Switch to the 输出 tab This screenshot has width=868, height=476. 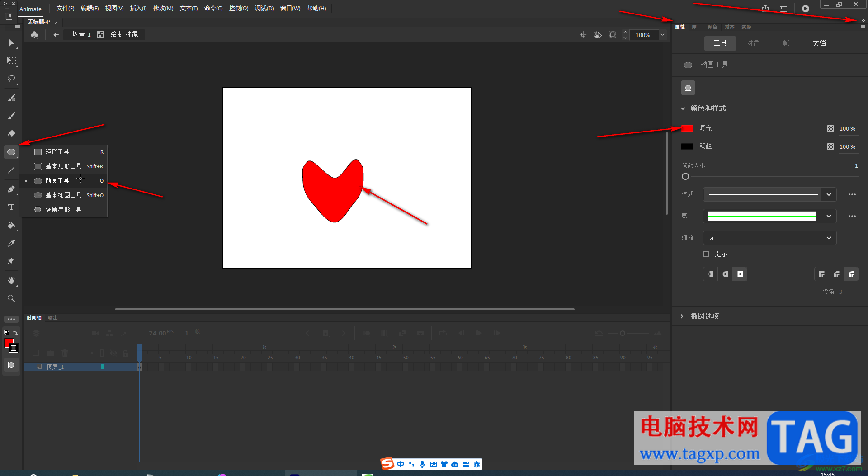tap(53, 318)
